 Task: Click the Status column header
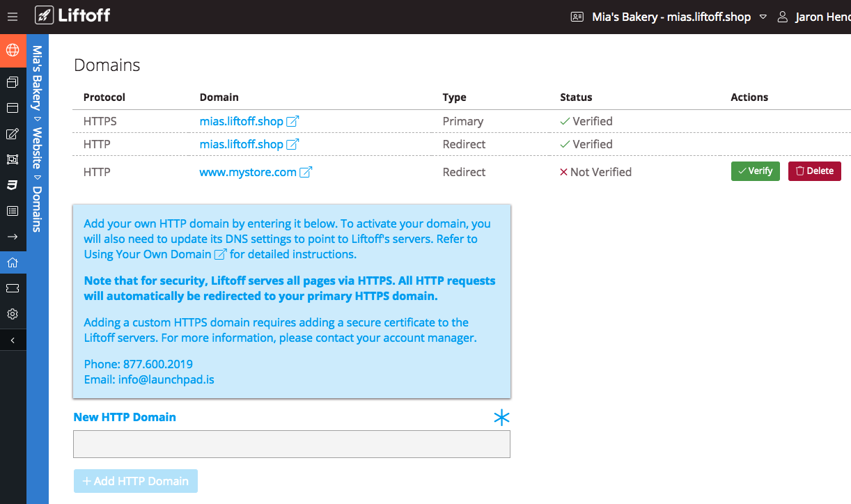[x=576, y=97]
